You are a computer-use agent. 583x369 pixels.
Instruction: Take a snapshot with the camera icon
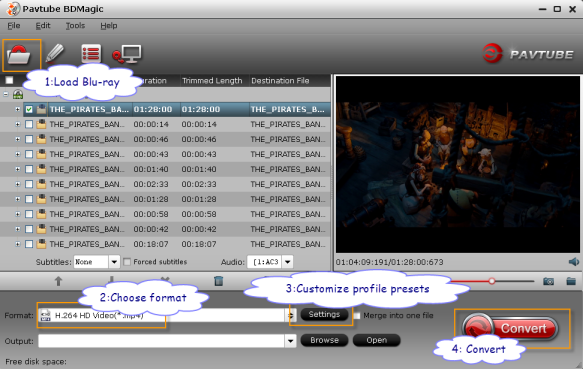(548, 281)
